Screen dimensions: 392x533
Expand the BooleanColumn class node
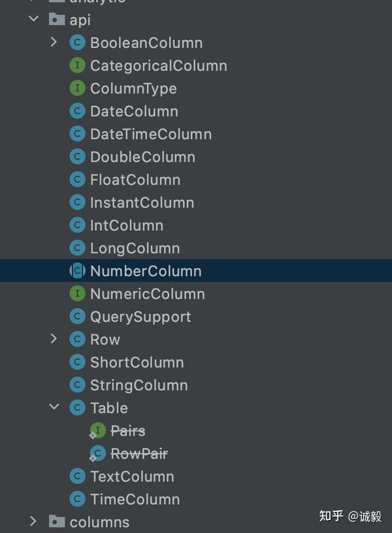[54, 42]
